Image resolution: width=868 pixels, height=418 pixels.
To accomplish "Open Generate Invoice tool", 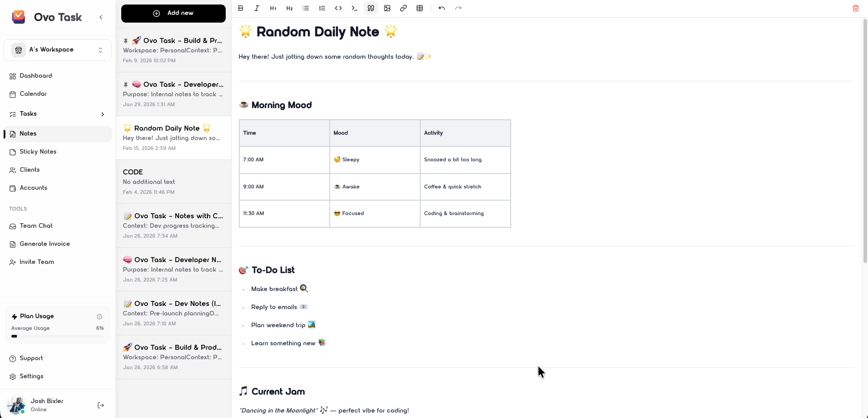I will pyautogui.click(x=57, y=244).
